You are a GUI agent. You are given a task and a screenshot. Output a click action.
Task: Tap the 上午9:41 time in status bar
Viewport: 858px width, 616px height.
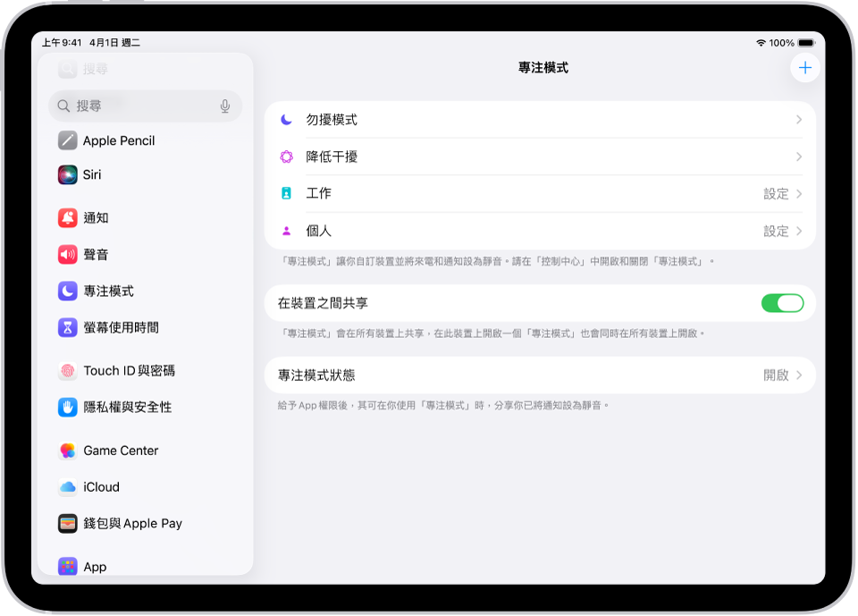[x=62, y=43]
